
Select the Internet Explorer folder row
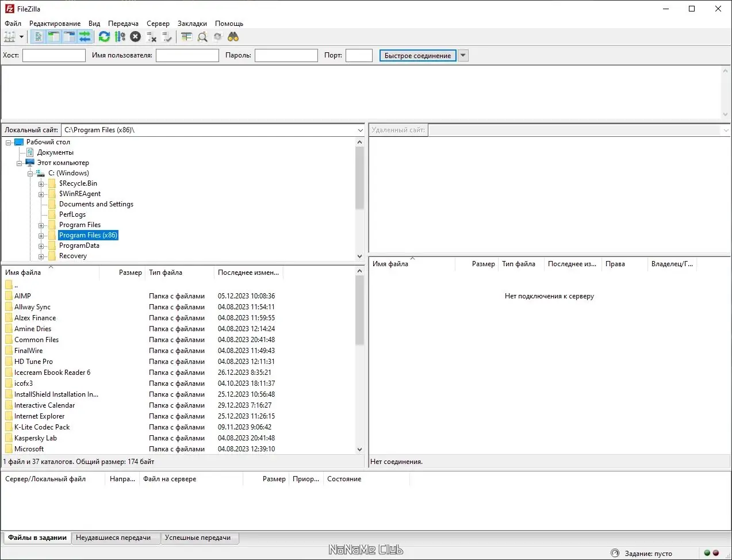coord(178,416)
